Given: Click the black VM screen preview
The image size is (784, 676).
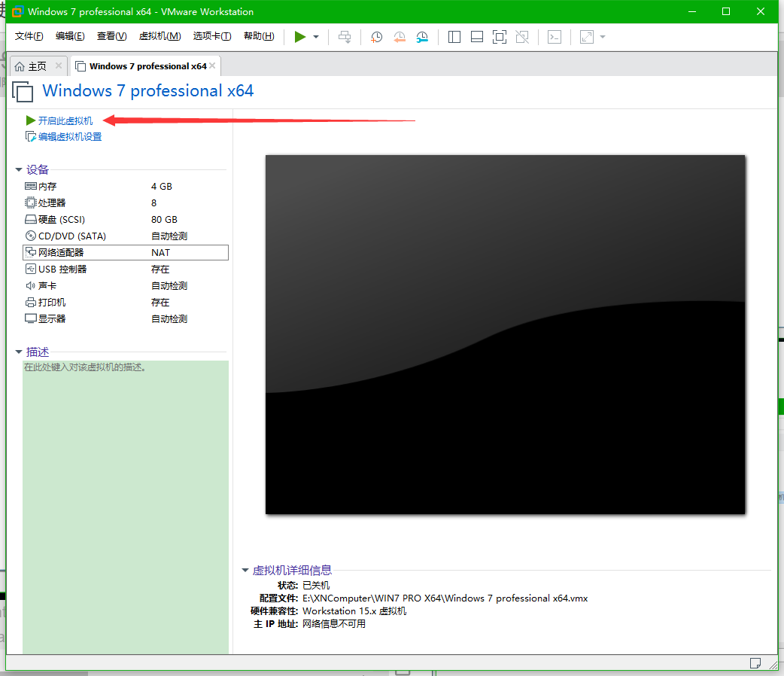Looking at the screenshot, I should point(505,334).
